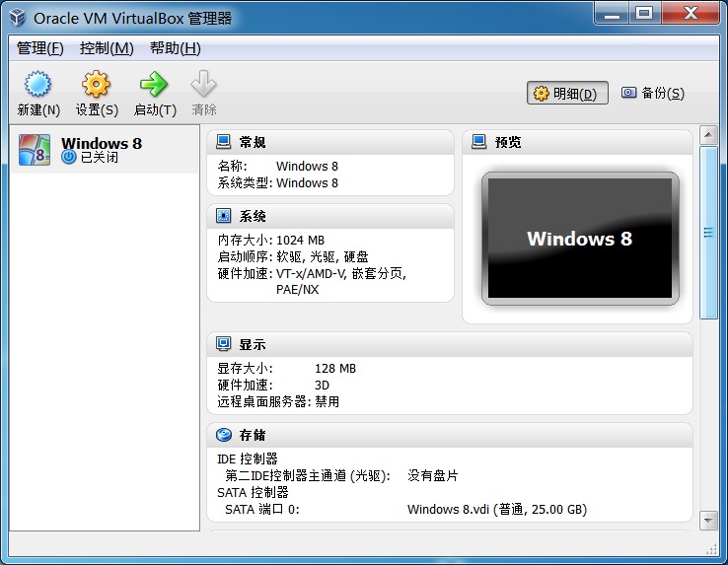The height and width of the screenshot is (565, 728).
Task: Click the gear icon inside 明细(D) button
Action: [541, 94]
